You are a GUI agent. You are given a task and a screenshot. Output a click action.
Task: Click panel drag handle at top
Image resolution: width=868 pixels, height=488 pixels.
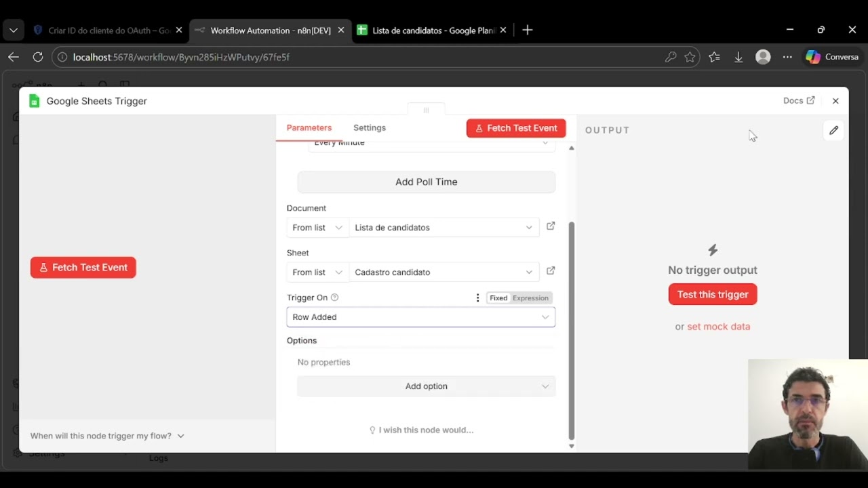point(426,110)
